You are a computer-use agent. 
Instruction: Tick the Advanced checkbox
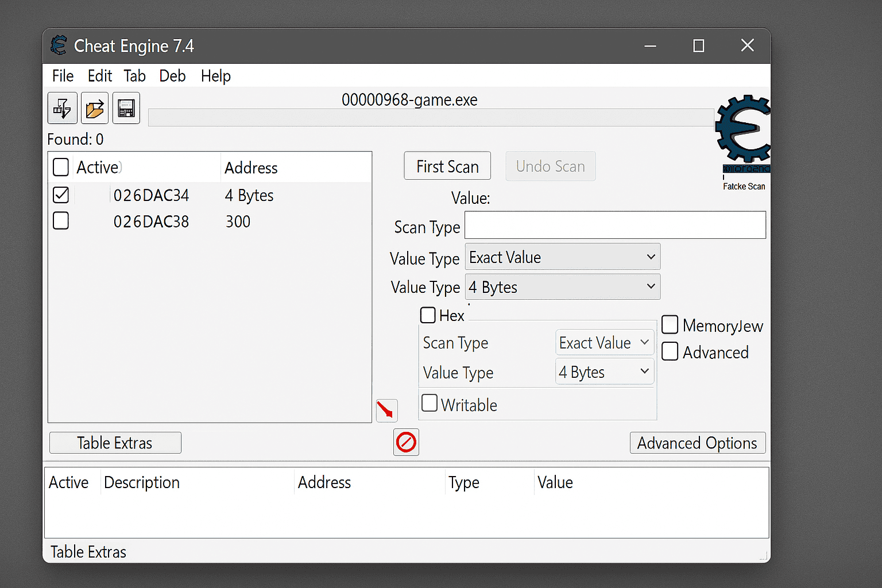[x=670, y=351]
